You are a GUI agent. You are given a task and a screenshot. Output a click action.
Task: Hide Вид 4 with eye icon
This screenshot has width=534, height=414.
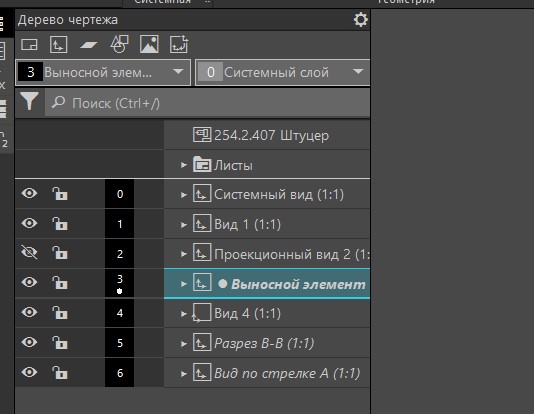point(29,312)
